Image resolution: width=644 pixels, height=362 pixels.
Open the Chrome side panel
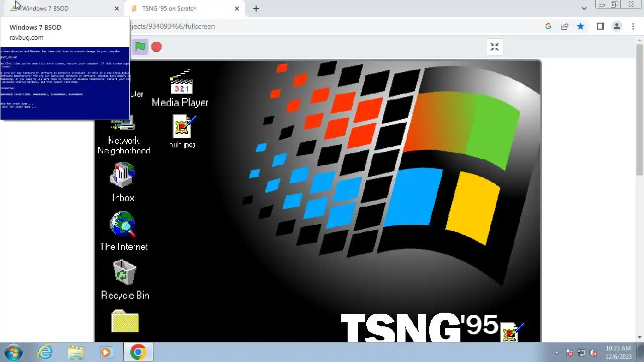tap(600, 26)
